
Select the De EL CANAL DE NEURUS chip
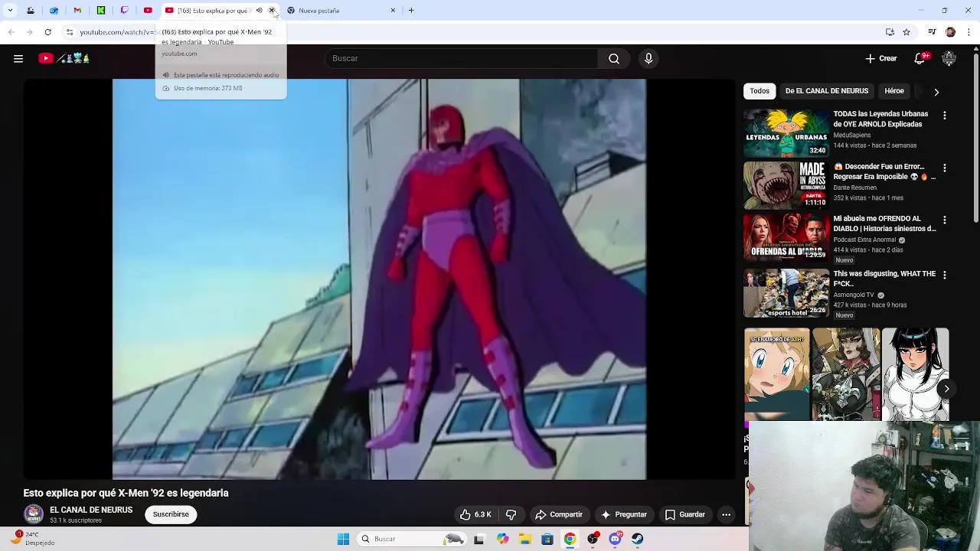click(827, 91)
